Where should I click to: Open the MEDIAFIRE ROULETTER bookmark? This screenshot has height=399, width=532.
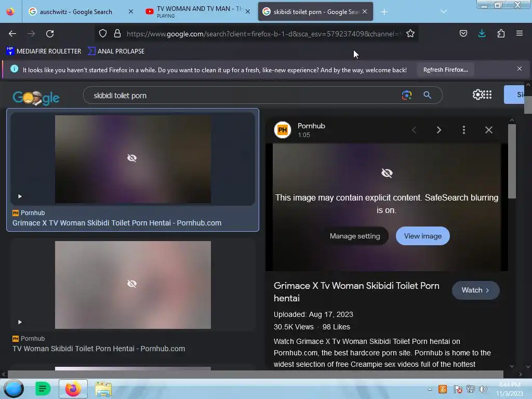pos(44,51)
